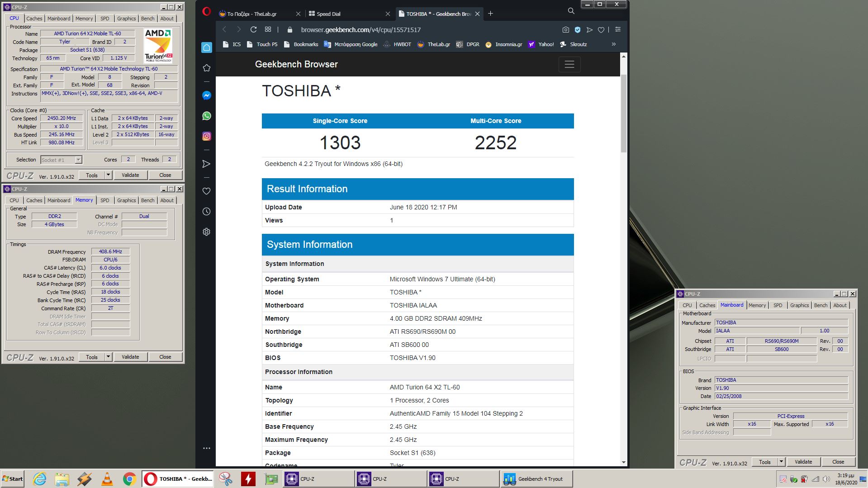The width and height of the screenshot is (868, 488).
Task: Open ICS bookmark folder
Action: point(232,44)
